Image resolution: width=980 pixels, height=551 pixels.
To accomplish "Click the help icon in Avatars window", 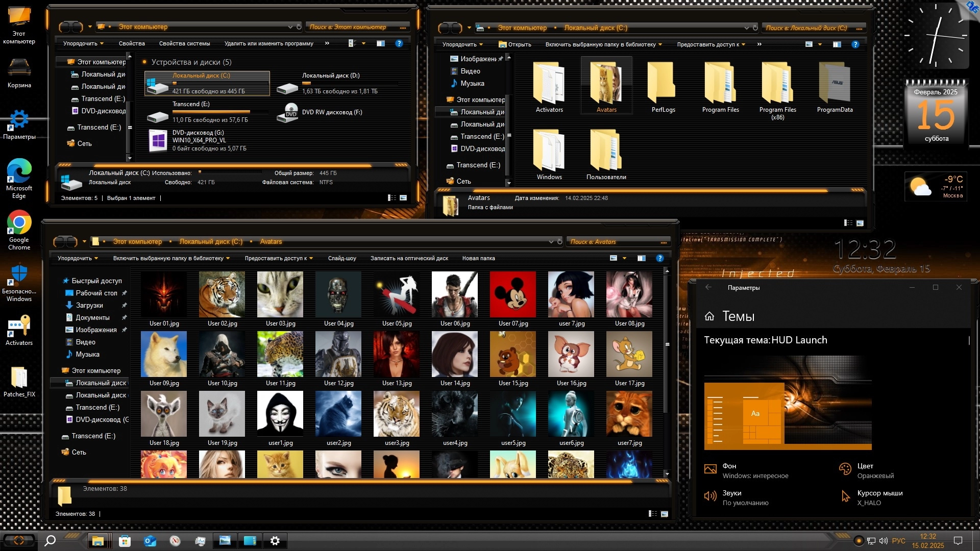I will (x=659, y=258).
